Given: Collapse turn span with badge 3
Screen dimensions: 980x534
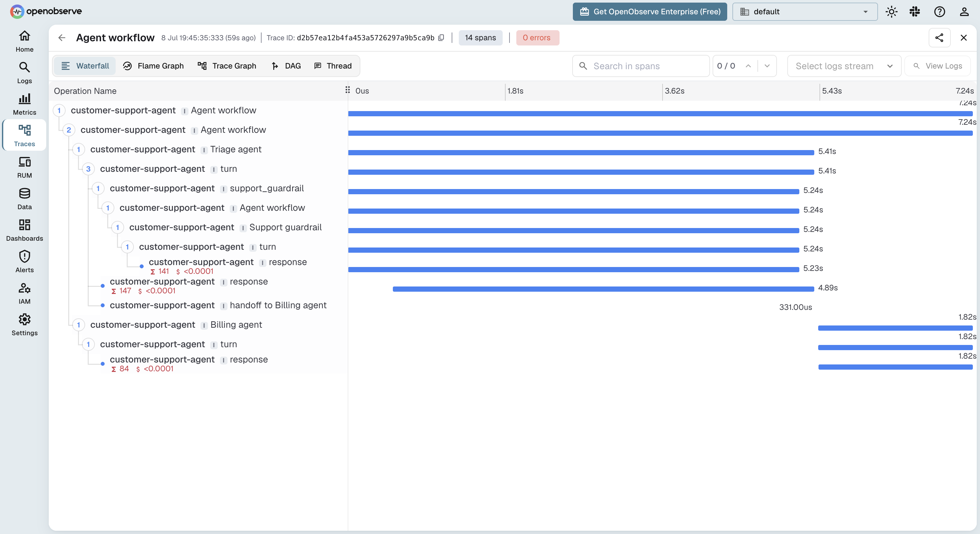Looking at the screenshot, I should (x=89, y=169).
